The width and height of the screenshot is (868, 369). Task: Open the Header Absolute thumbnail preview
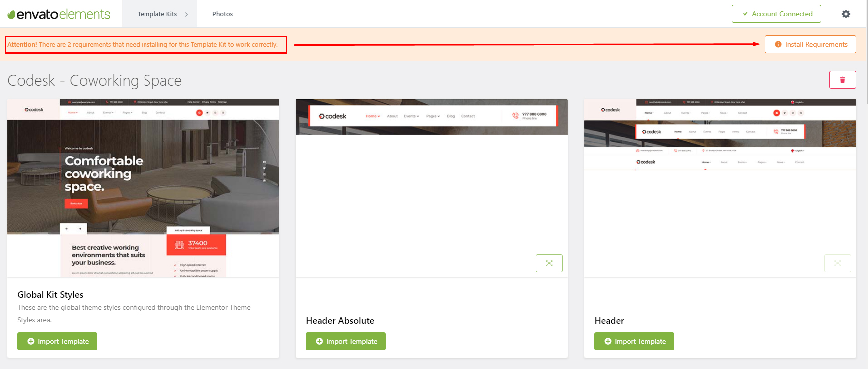432,188
